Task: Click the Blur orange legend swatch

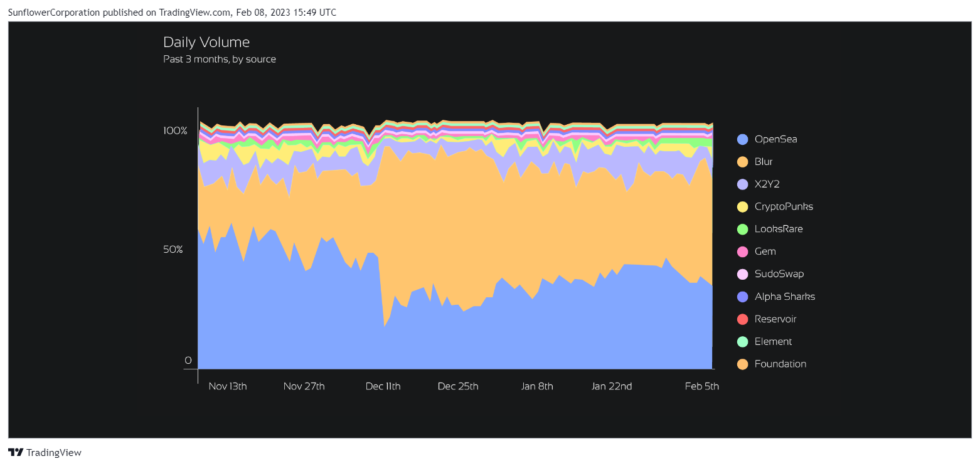Action: click(743, 162)
